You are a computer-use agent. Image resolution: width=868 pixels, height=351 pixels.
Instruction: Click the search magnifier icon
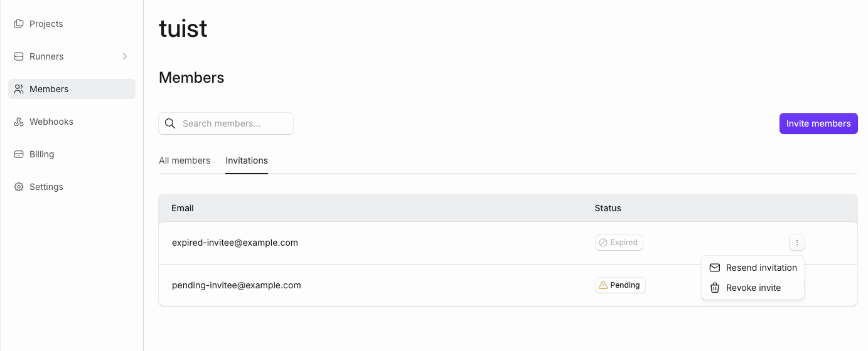pyautogui.click(x=170, y=123)
